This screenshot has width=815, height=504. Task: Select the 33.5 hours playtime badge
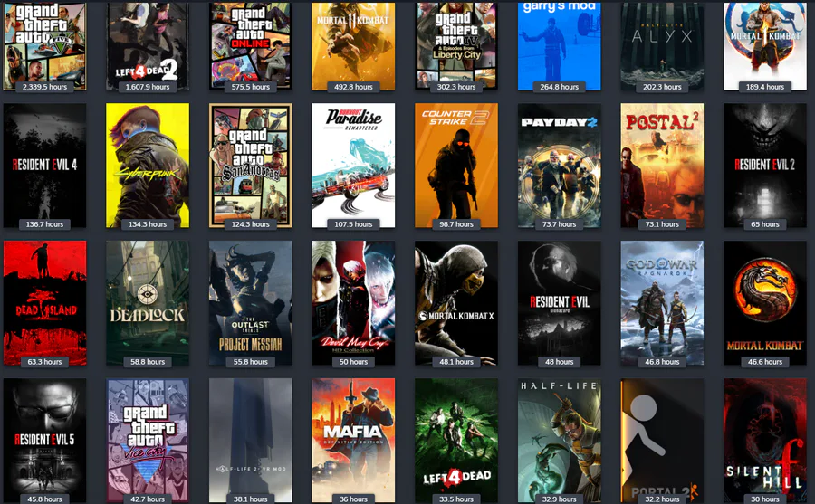(x=456, y=499)
